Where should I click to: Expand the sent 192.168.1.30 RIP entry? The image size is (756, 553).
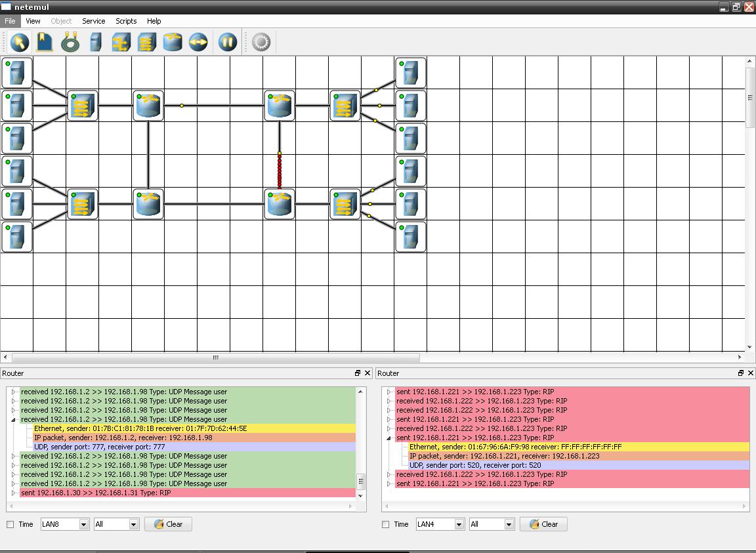point(14,493)
